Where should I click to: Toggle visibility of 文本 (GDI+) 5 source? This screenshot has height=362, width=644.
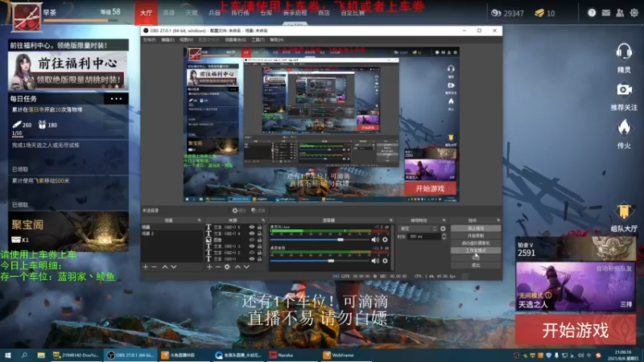click(251, 227)
